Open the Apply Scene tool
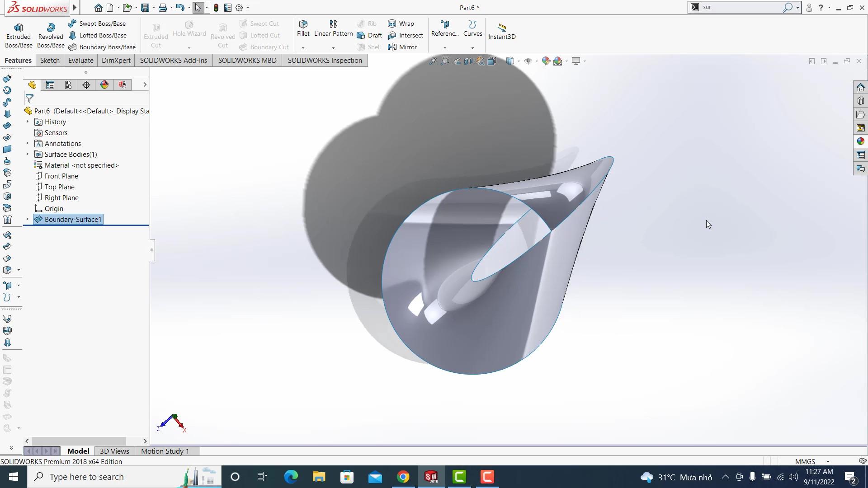 557,61
